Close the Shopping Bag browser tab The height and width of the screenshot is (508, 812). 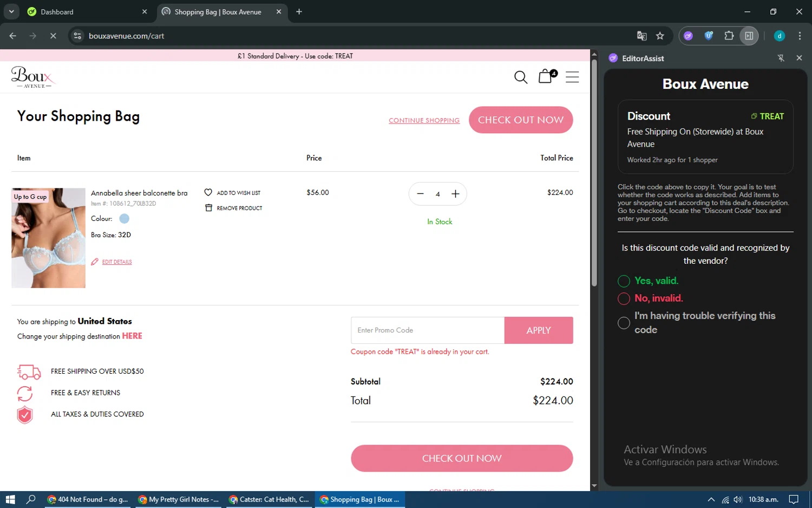(279, 12)
